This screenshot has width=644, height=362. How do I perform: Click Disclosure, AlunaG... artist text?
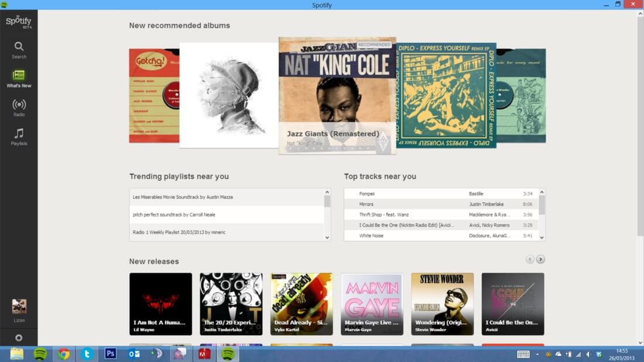click(489, 236)
